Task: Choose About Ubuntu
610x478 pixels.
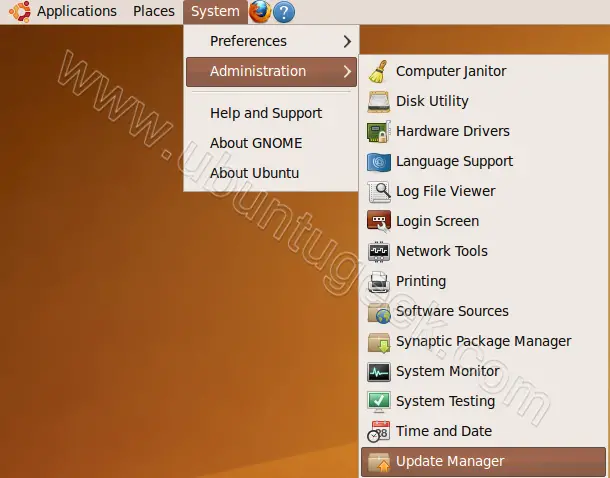Action: coord(271,173)
